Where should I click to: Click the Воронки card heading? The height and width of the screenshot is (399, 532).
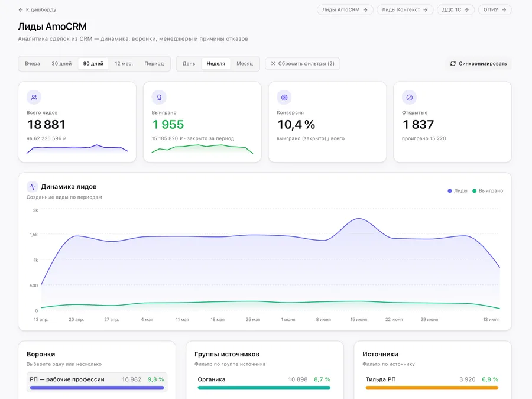point(41,354)
